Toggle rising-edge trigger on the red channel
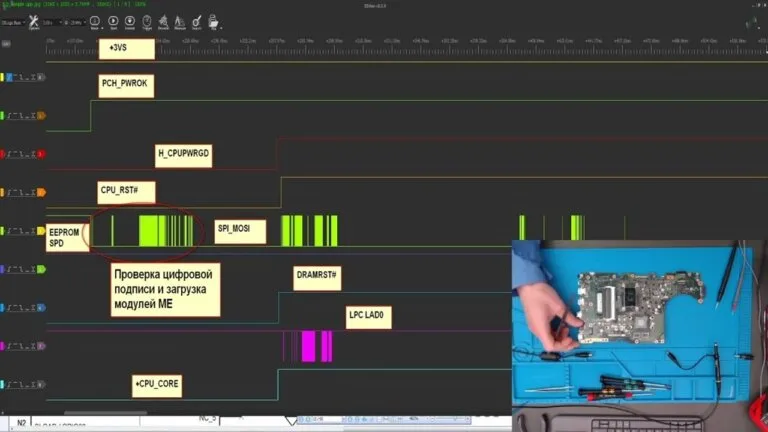 click(x=10, y=154)
